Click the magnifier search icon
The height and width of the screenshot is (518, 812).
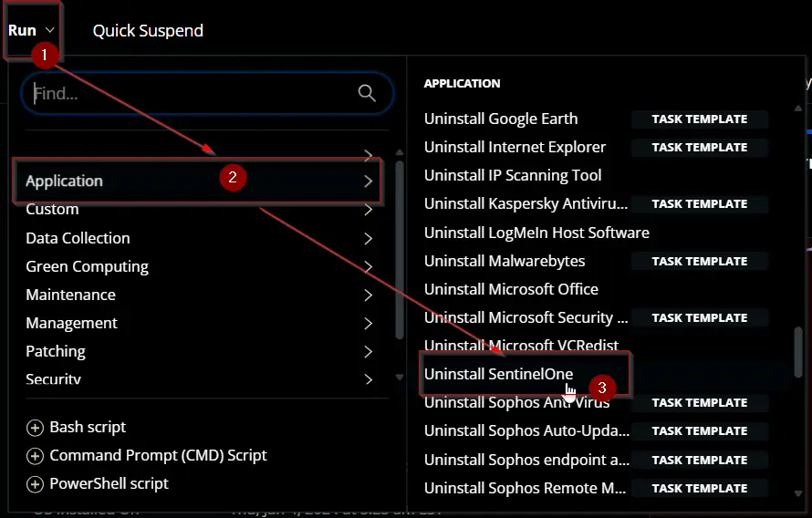coord(367,93)
